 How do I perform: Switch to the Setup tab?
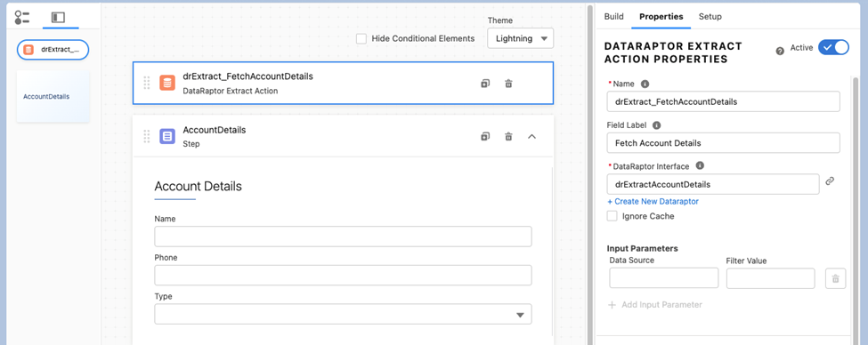[x=710, y=17]
